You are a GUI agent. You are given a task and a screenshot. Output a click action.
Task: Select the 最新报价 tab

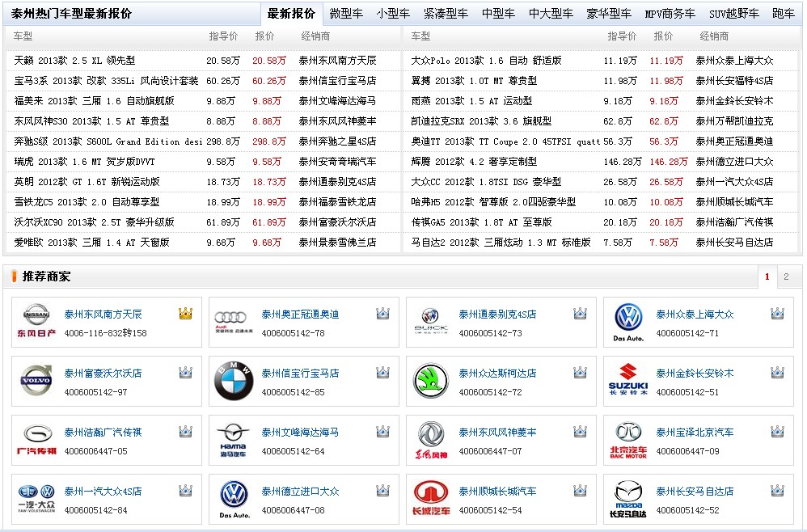(x=291, y=14)
